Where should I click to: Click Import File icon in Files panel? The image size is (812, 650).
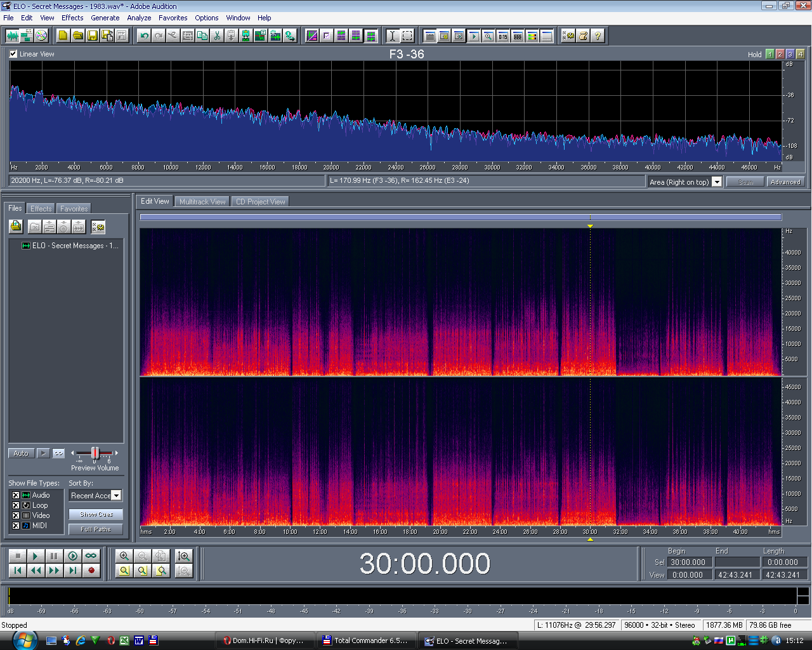16,227
